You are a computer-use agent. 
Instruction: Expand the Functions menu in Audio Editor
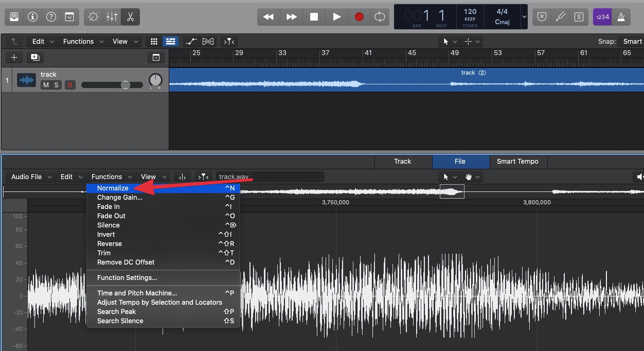tap(111, 177)
